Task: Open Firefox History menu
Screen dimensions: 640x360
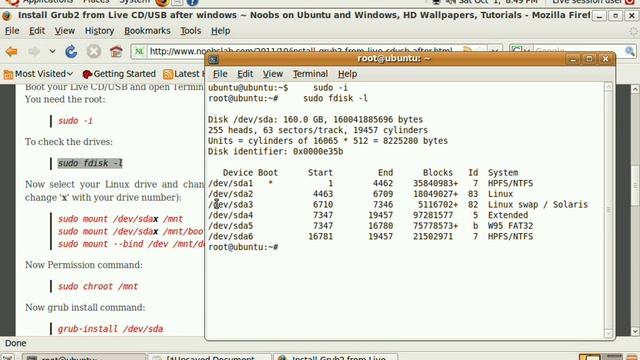Action: coord(99,31)
